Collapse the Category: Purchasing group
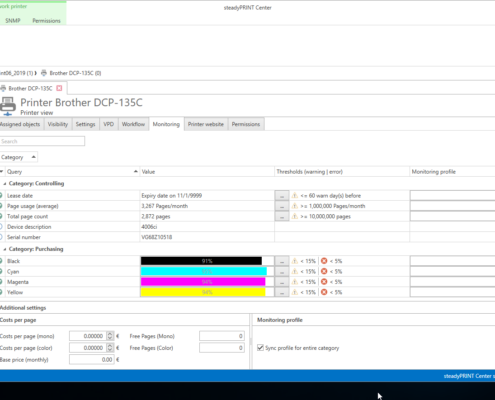495x400 pixels. 5,249
